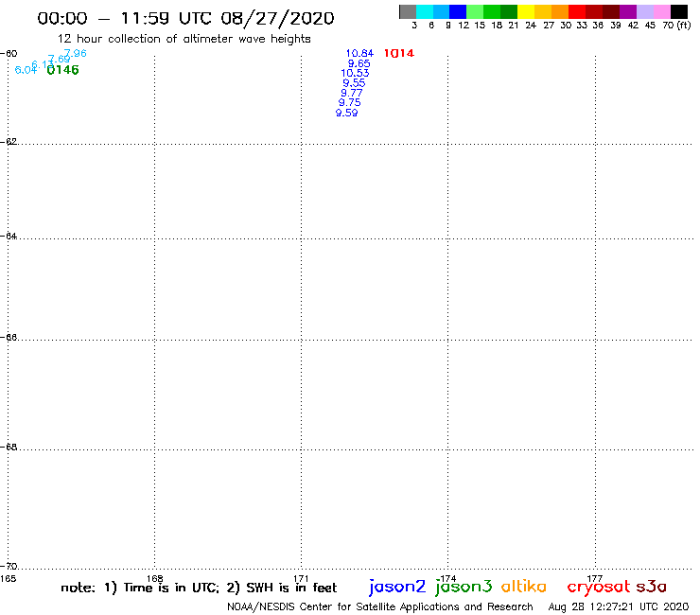The height and width of the screenshot is (615, 700).
Task: Click the green time stamp 0146
Action: pyautogui.click(x=63, y=70)
